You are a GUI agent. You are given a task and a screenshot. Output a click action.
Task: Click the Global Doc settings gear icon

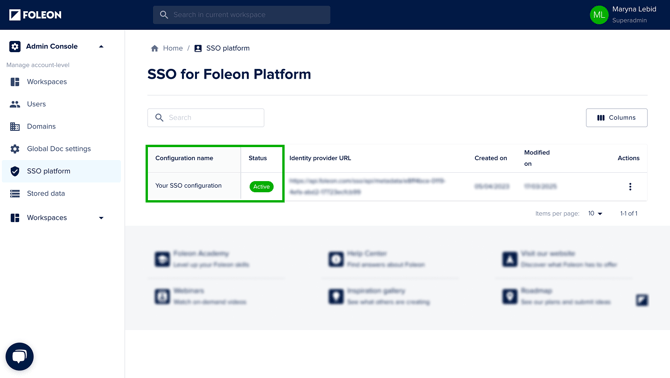tap(15, 149)
